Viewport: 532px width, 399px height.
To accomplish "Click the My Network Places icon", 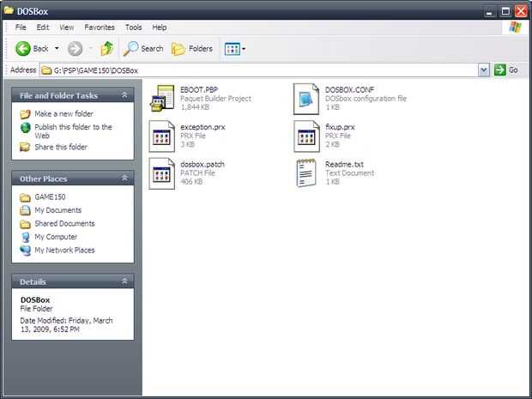I will tap(25, 251).
